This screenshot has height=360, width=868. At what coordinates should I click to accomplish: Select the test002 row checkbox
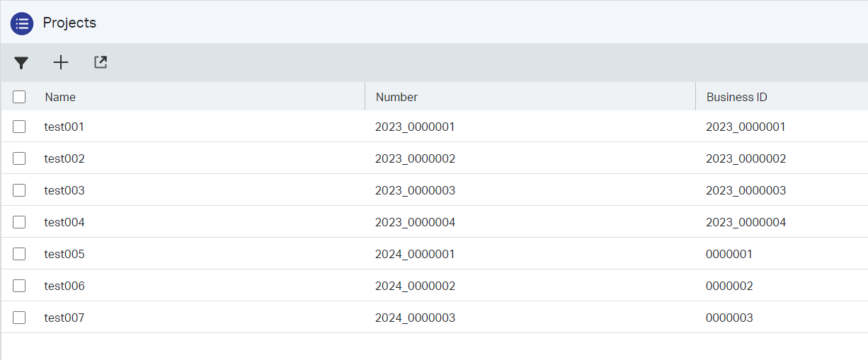click(x=19, y=158)
